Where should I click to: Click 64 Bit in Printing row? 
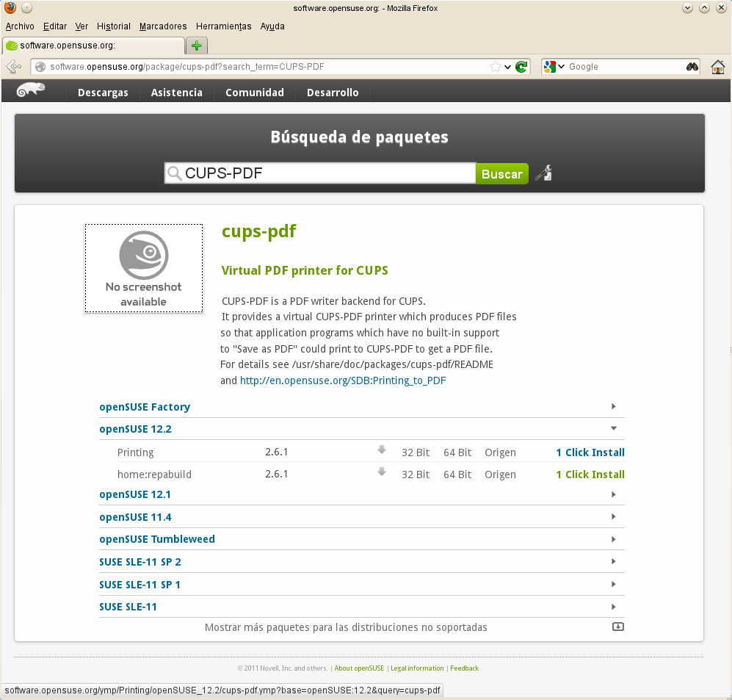(457, 452)
